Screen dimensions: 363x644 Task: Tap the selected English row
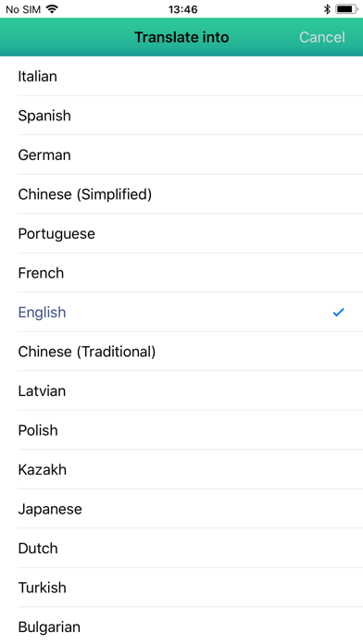[181, 313]
